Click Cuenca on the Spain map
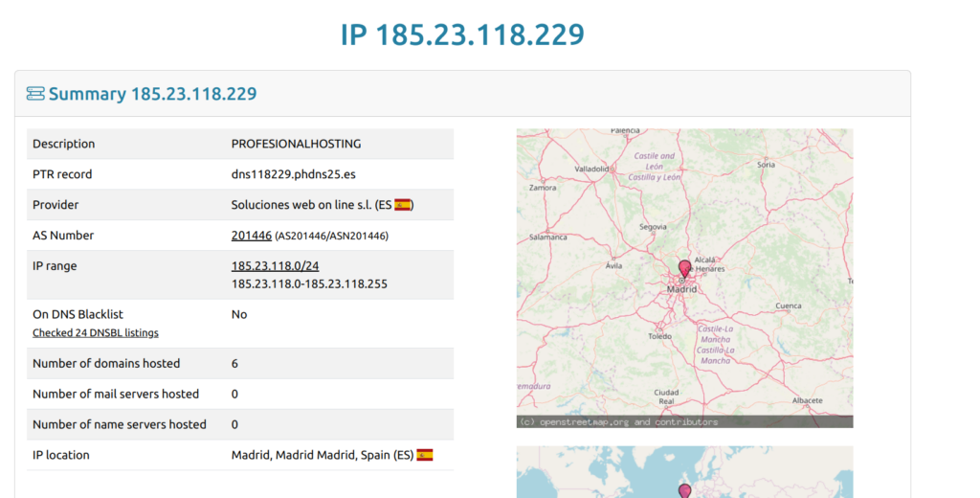980x498 pixels. coord(788,306)
